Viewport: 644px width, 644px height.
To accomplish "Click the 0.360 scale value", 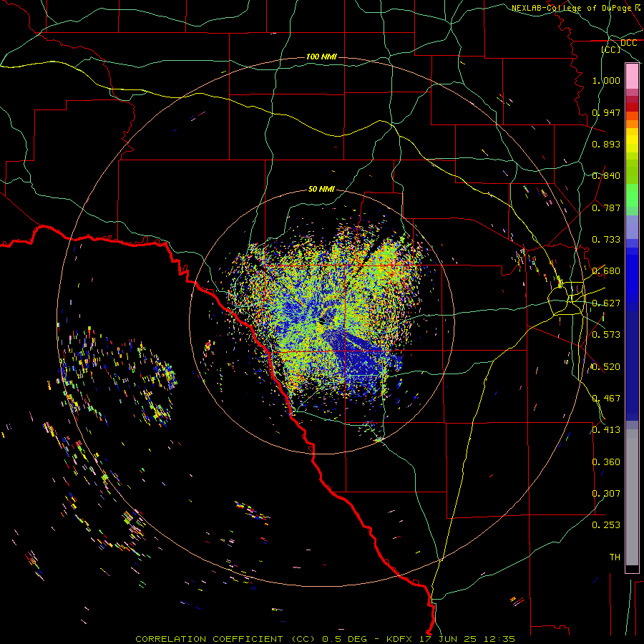I will pyautogui.click(x=606, y=462).
